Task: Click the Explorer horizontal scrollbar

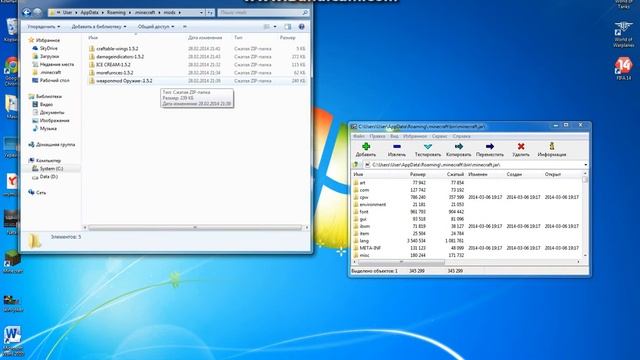Action: coord(195,228)
